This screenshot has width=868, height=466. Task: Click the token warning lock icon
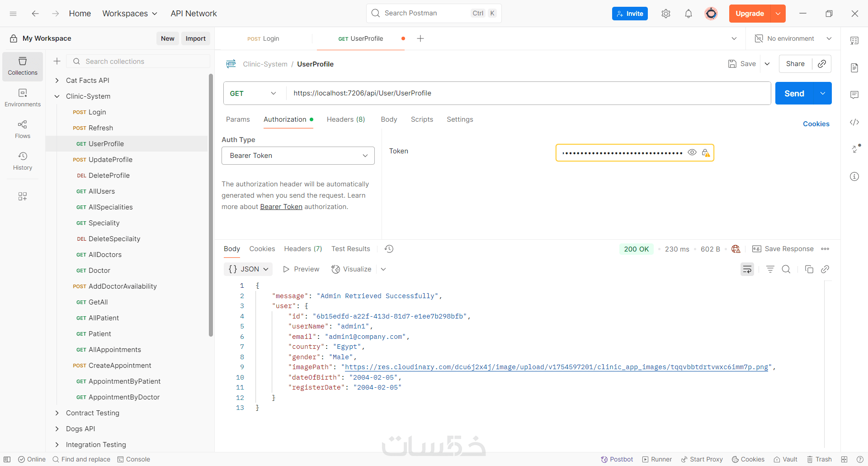pos(706,152)
